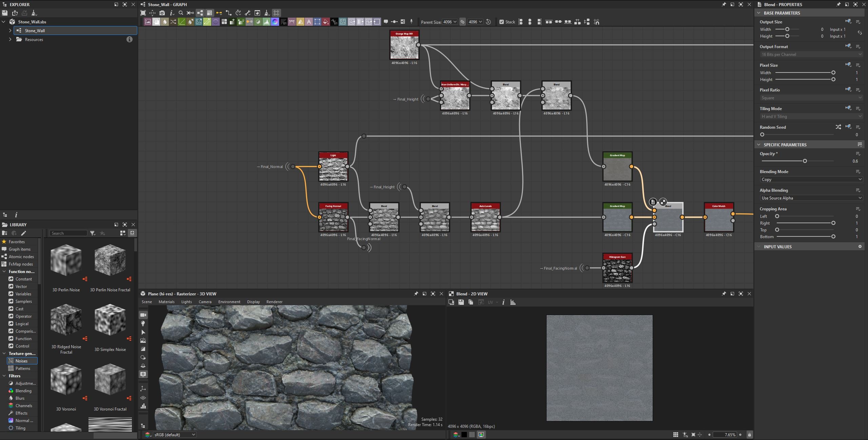
Task: Open the Environment menu in 3D View
Action: pos(229,302)
